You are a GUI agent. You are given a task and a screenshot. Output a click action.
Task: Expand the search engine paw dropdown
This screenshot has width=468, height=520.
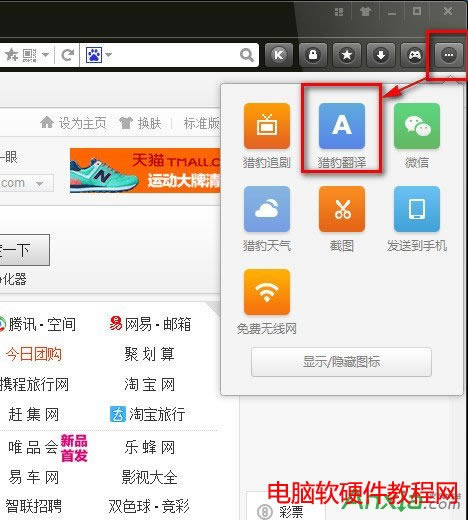pos(109,54)
